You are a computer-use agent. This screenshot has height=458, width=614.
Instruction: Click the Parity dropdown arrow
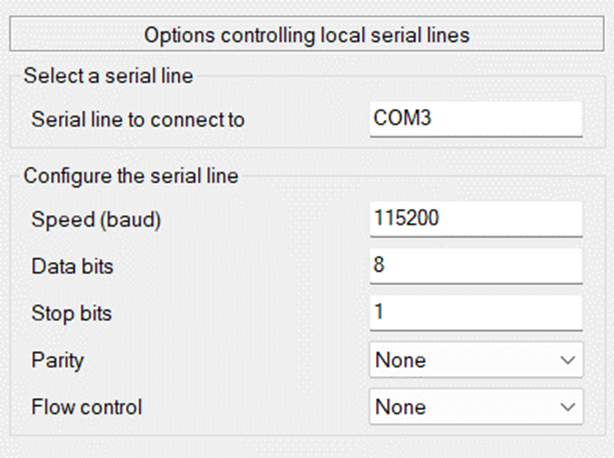click(x=567, y=360)
